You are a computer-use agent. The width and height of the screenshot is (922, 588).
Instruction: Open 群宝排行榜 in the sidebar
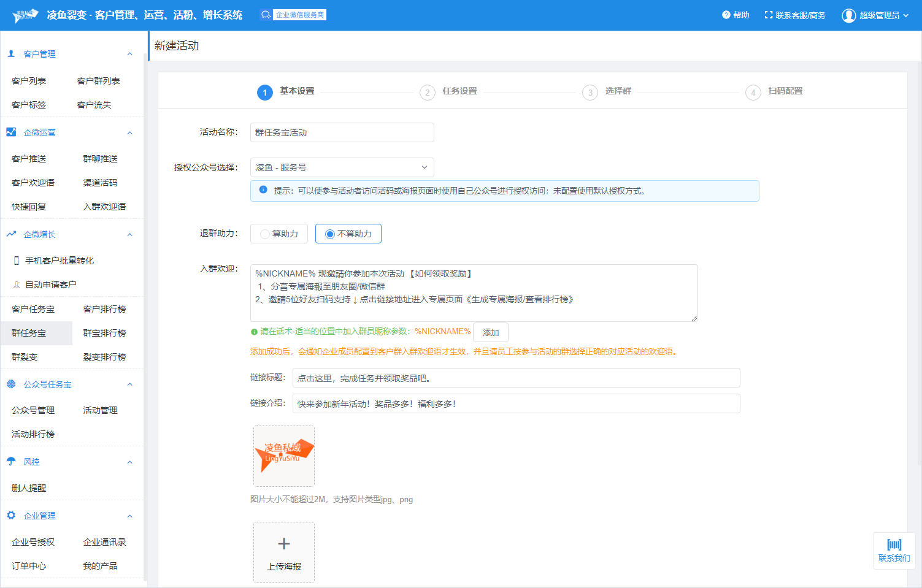point(104,333)
